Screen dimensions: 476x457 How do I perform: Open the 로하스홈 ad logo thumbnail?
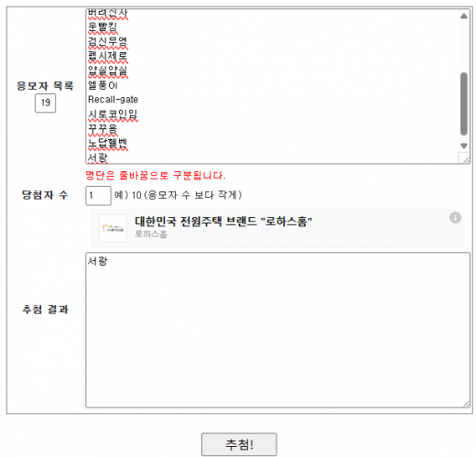(113, 228)
